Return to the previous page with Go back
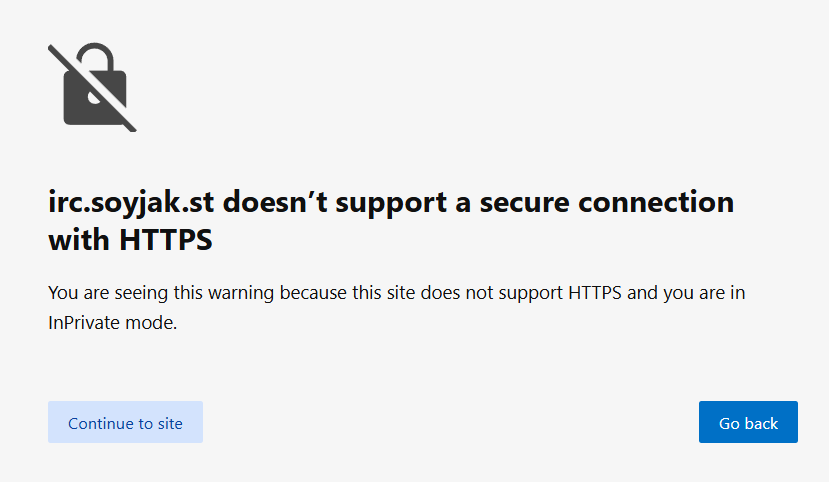Viewport: 829px width, 482px height. 748,422
